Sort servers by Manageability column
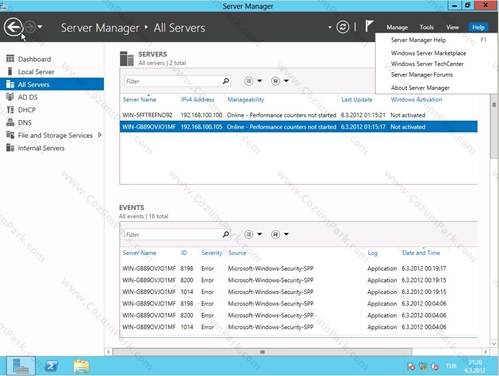The image size is (499, 376). [246, 99]
